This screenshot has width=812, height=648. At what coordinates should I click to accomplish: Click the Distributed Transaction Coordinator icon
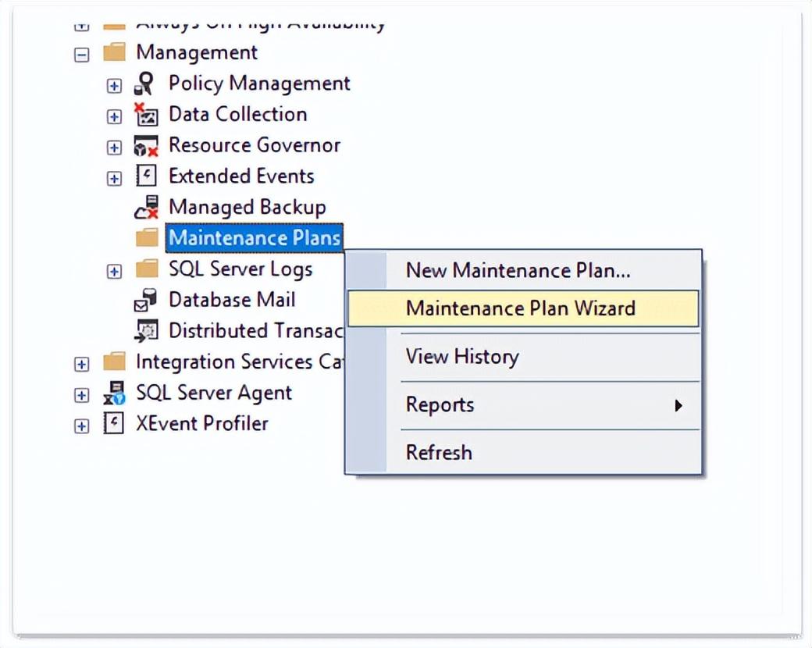146,331
